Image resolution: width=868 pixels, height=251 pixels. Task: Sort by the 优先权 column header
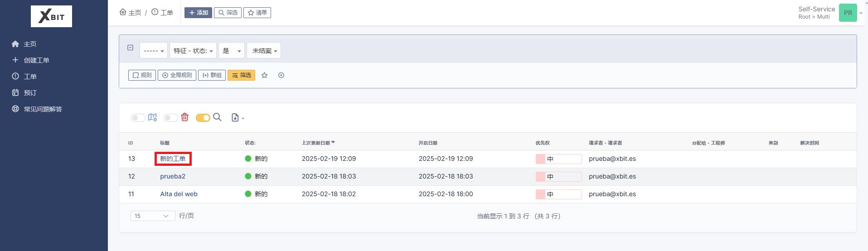[543, 143]
